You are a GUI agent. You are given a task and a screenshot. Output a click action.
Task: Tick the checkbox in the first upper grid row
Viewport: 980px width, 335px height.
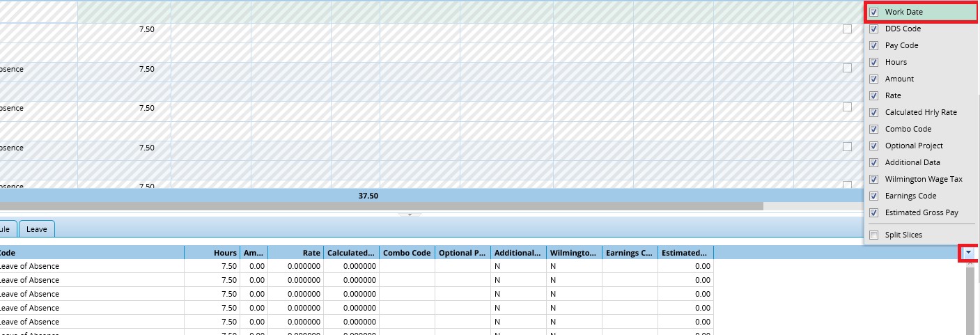(x=846, y=29)
